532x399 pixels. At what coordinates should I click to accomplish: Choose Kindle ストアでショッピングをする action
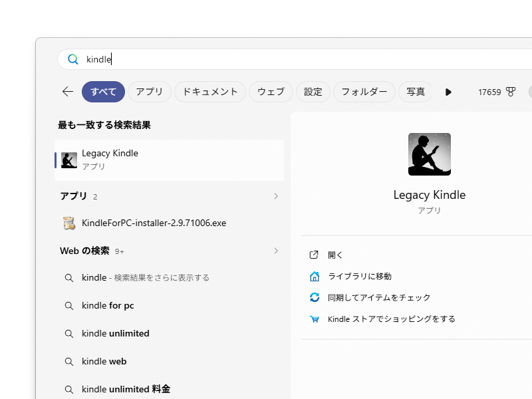click(x=391, y=319)
